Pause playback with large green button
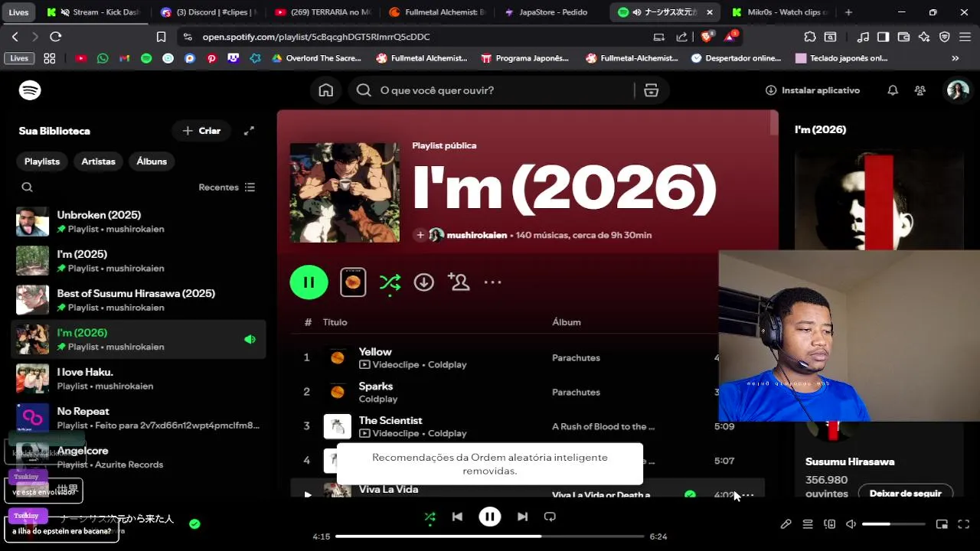The height and width of the screenshot is (551, 980). pyautogui.click(x=309, y=282)
